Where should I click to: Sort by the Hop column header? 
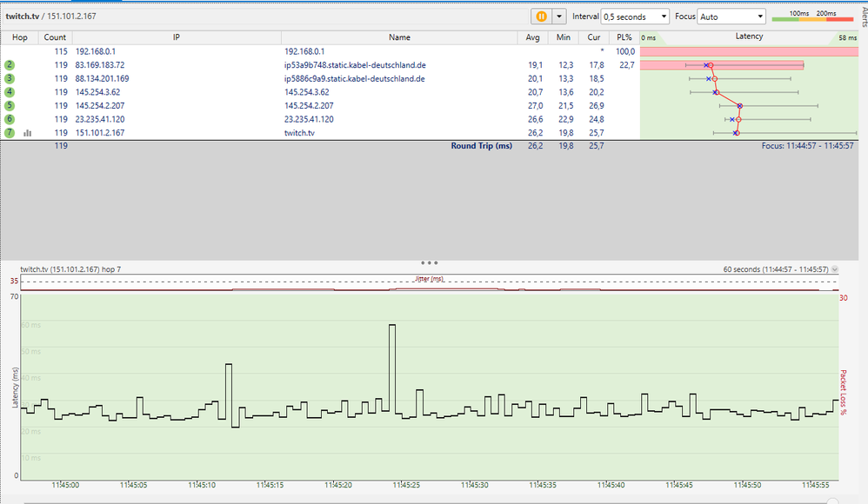click(20, 37)
